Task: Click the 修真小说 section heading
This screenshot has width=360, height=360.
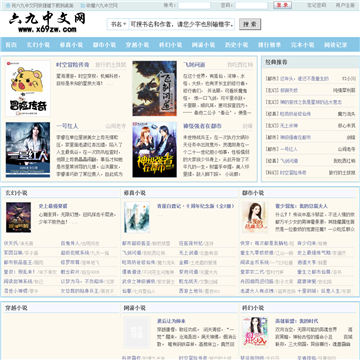Action: click(135, 193)
